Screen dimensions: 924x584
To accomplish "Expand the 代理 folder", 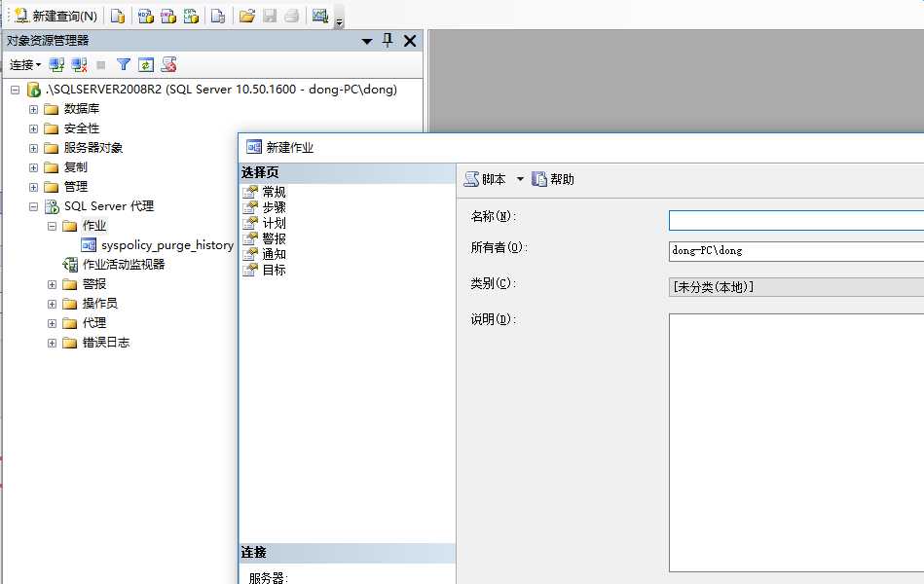I will pos(52,323).
